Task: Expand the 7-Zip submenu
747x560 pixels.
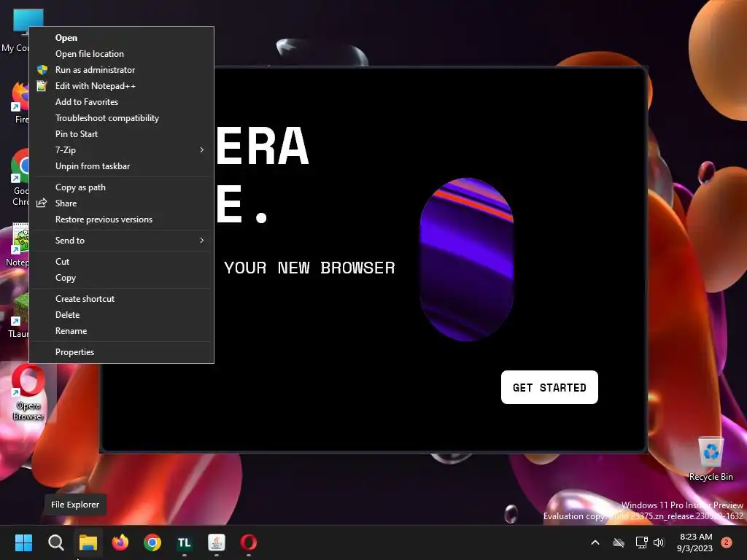Action: click(x=122, y=150)
